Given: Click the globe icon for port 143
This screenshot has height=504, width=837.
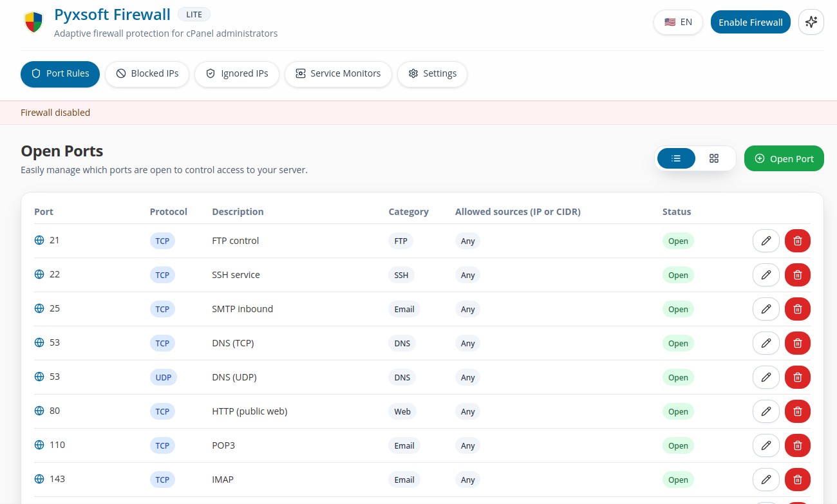Looking at the screenshot, I should point(39,479).
